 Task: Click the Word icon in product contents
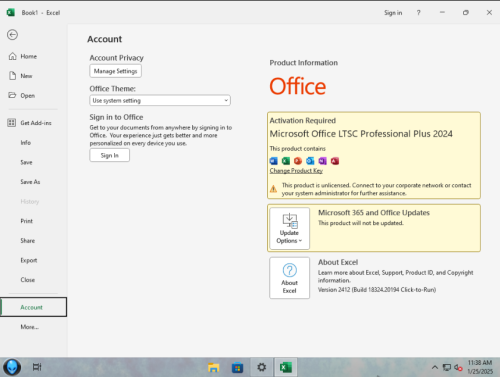[x=274, y=161]
